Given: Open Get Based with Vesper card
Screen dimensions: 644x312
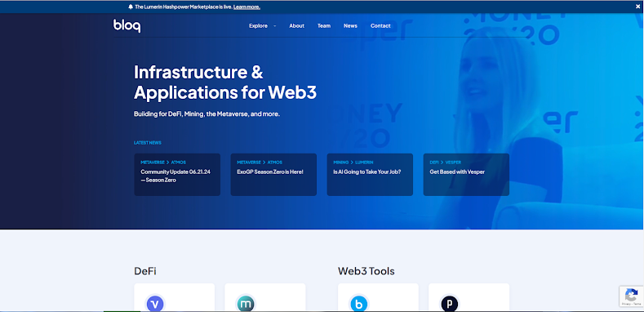Looking at the screenshot, I should [466, 175].
